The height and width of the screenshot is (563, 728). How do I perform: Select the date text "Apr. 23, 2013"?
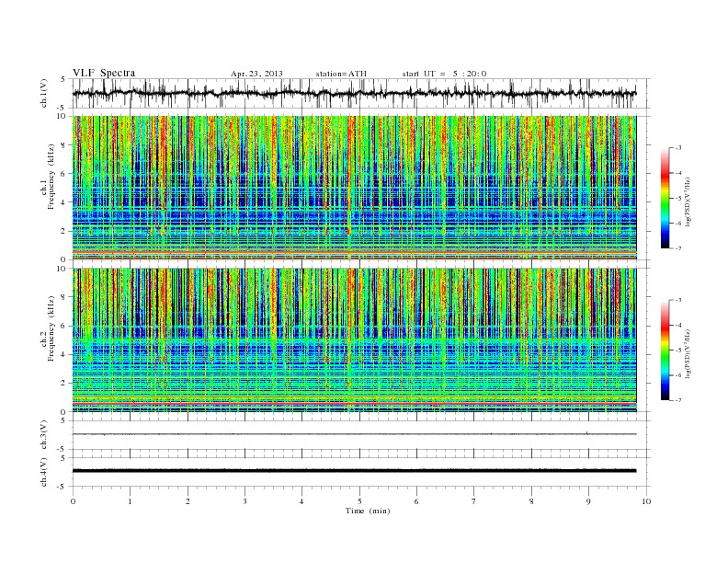pos(256,74)
